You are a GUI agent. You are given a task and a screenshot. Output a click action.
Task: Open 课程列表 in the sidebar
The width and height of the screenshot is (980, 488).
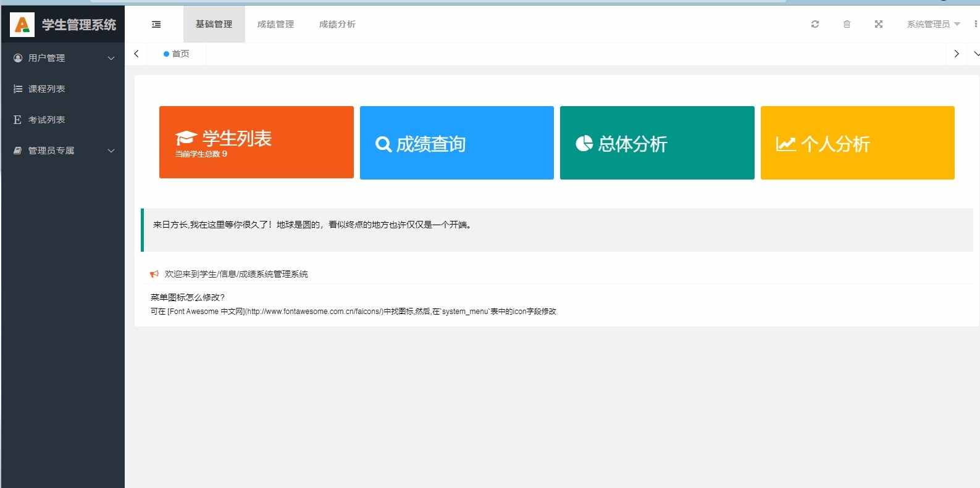click(x=47, y=89)
